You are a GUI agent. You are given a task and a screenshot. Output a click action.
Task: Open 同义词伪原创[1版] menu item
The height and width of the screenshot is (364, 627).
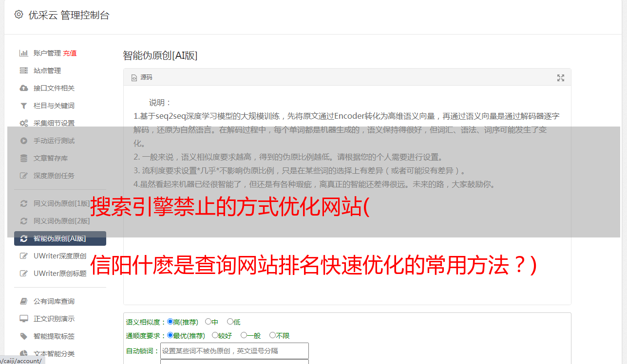[60, 203]
